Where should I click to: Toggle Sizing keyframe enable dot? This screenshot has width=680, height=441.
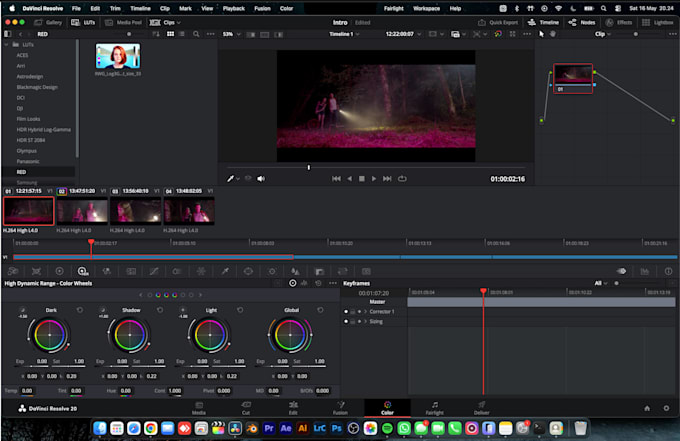click(346, 321)
